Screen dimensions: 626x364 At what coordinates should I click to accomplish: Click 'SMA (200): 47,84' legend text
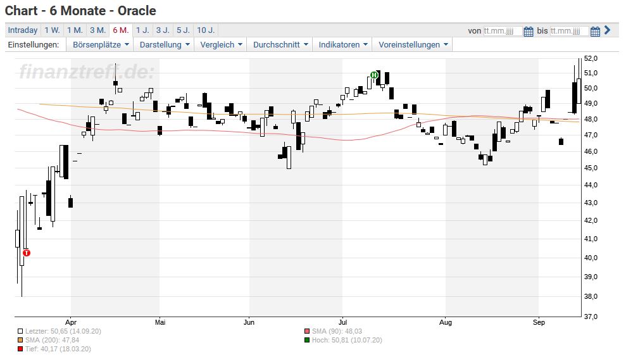click(53, 340)
